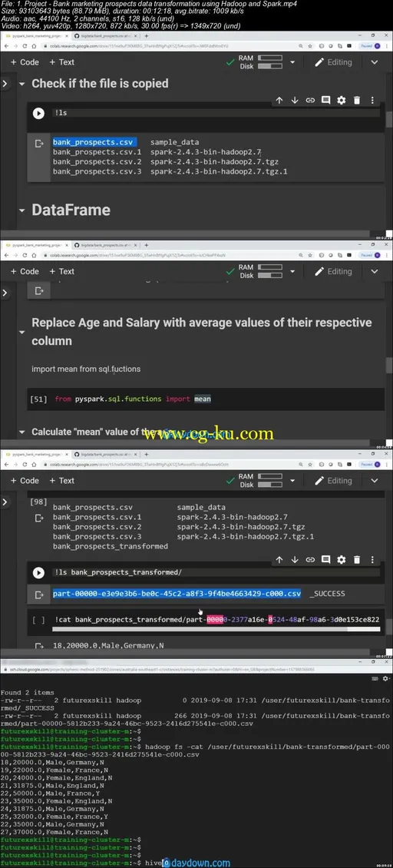393x868 pixels.
Task: Open editor settings gear for the '!ls' cell in the Check if the file is copied frame
Action: click(342, 100)
